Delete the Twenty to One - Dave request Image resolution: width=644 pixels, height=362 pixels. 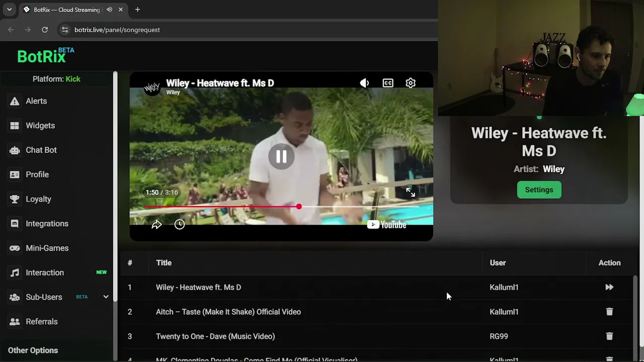[609, 336]
